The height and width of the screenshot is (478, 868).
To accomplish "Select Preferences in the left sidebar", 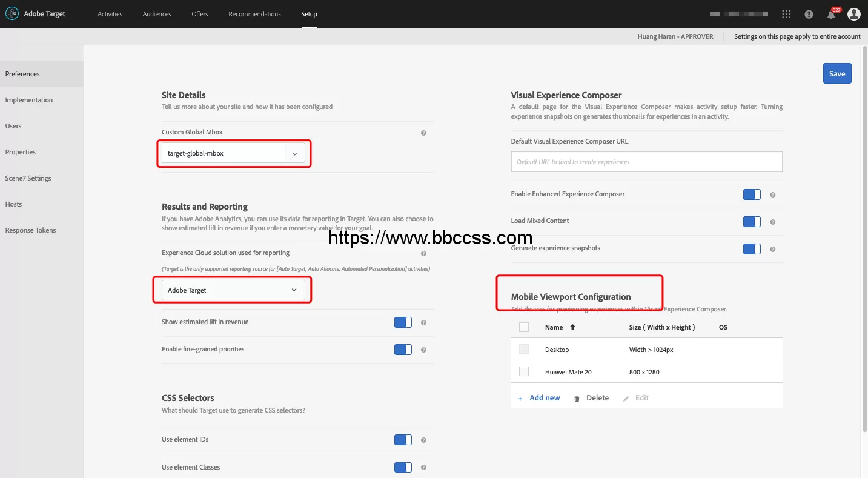I will pos(42,74).
